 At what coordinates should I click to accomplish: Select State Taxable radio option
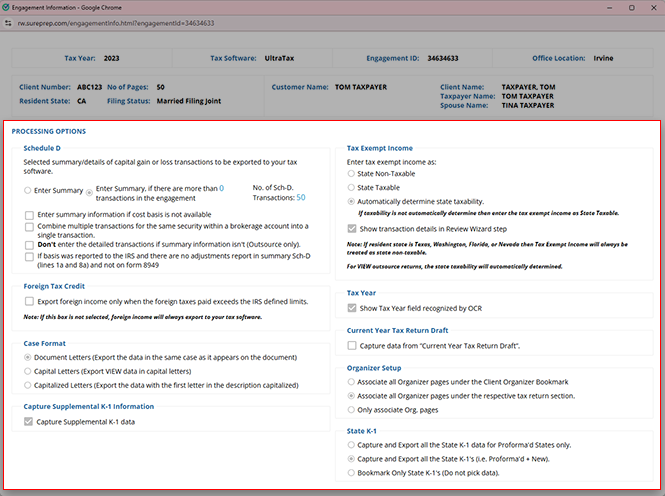pos(351,187)
